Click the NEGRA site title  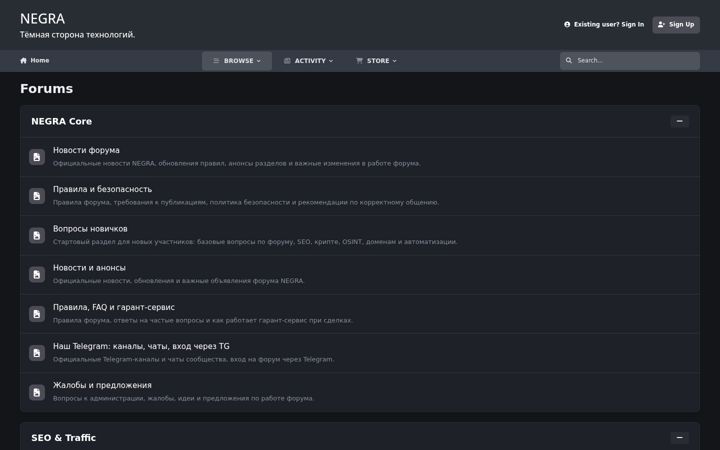(x=42, y=19)
